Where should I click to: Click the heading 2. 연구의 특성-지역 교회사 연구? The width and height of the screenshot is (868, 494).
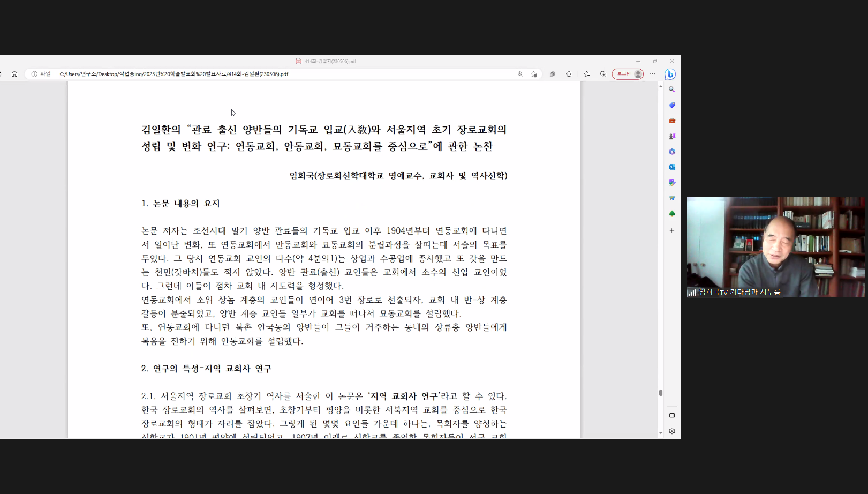coord(206,369)
